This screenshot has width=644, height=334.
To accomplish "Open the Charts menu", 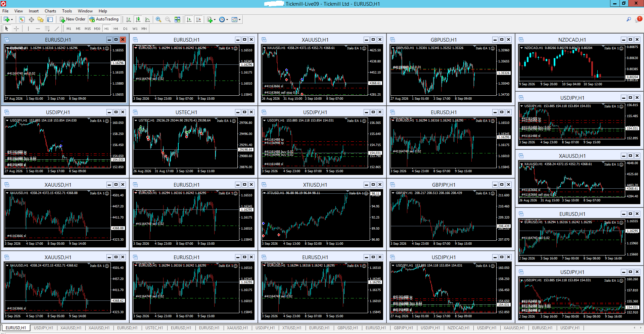I will point(50,11).
